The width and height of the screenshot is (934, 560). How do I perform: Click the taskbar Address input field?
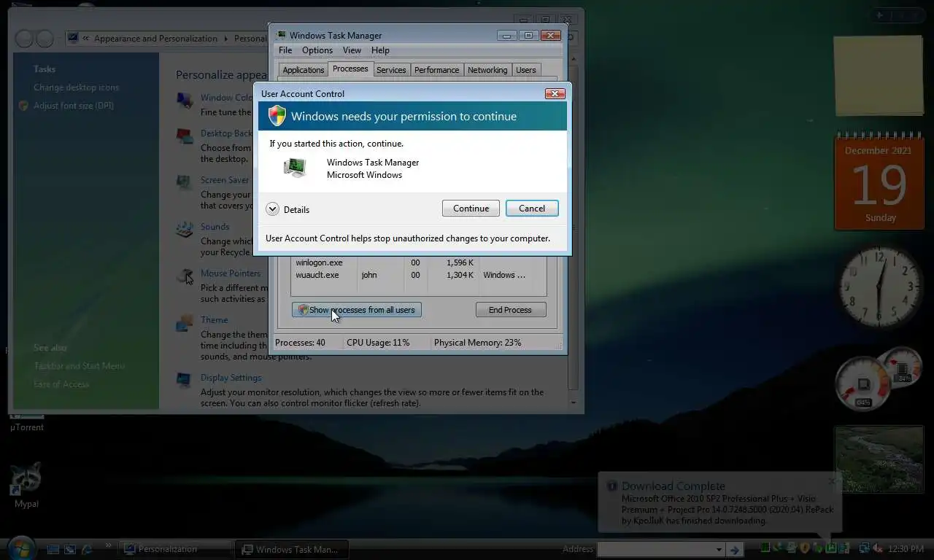655,550
